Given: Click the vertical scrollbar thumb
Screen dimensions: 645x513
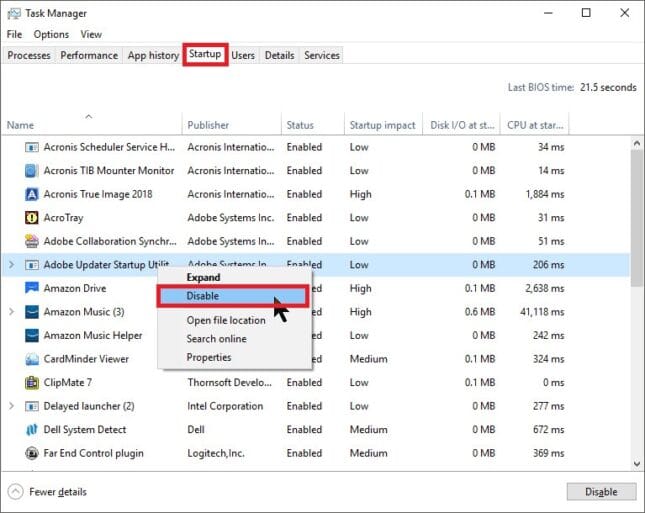Looking at the screenshot, I should [637, 218].
